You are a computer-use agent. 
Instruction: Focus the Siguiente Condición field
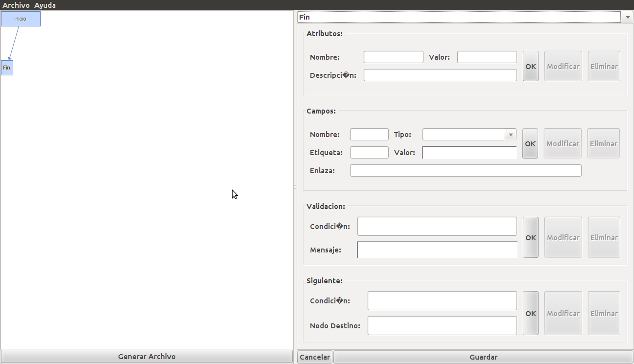442,301
